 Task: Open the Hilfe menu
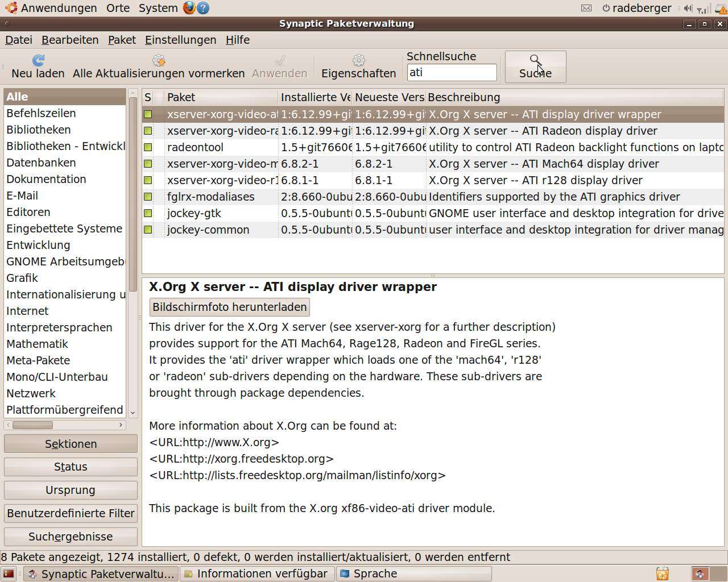point(238,40)
